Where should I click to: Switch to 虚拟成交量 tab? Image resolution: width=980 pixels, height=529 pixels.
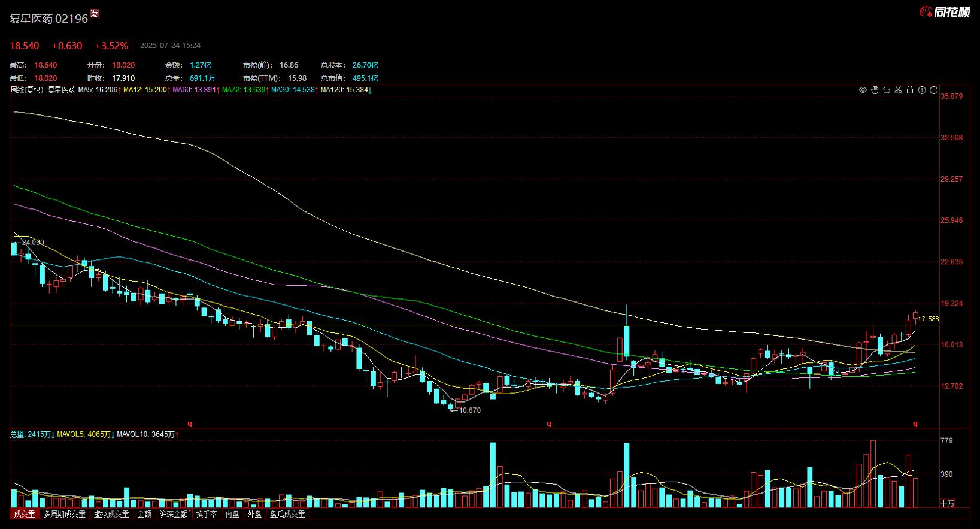(x=111, y=514)
